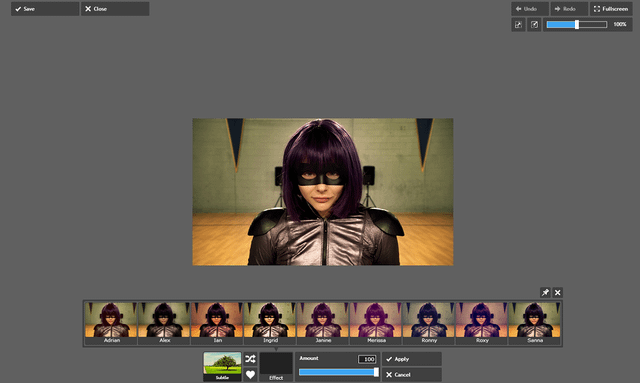The height and width of the screenshot is (383, 640).
Task: Redo the last undone edit
Action: (x=569, y=9)
